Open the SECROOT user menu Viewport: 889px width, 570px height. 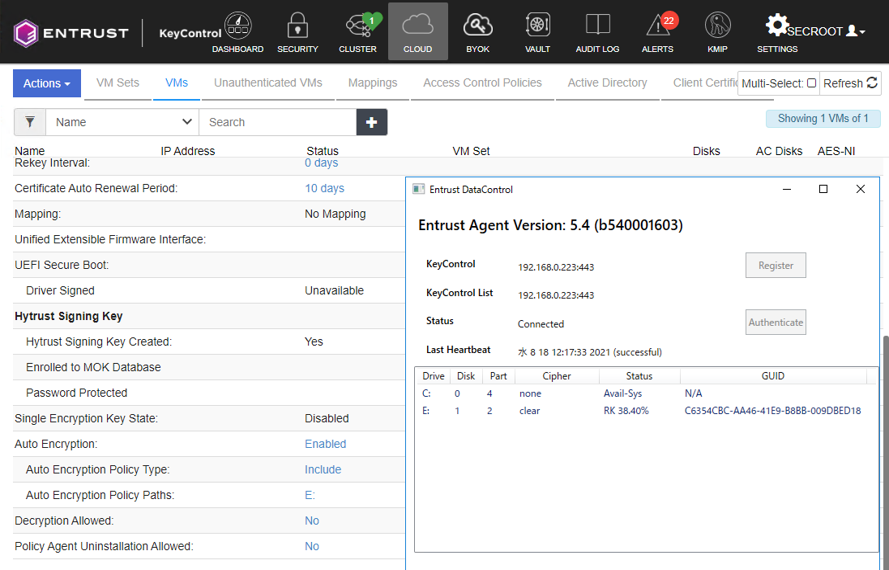click(x=826, y=31)
